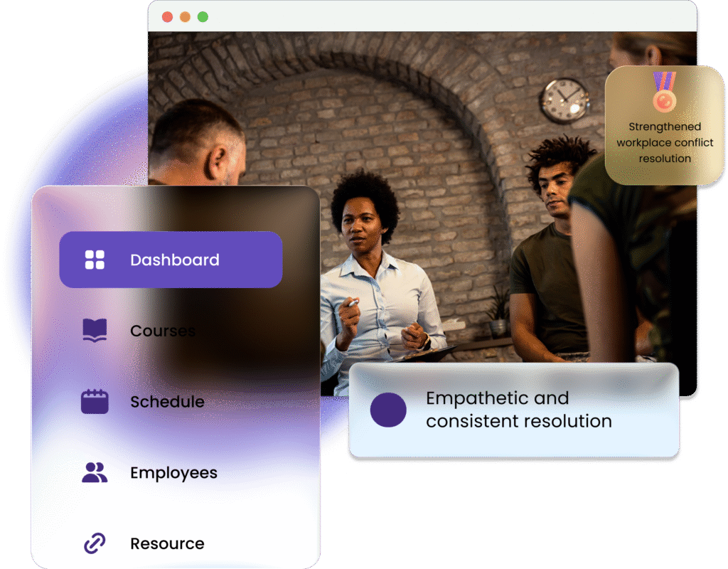Click 'Strengthened workplace conflict resolution' badge text
This screenshot has height=569, width=728.
pyautogui.click(x=665, y=142)
